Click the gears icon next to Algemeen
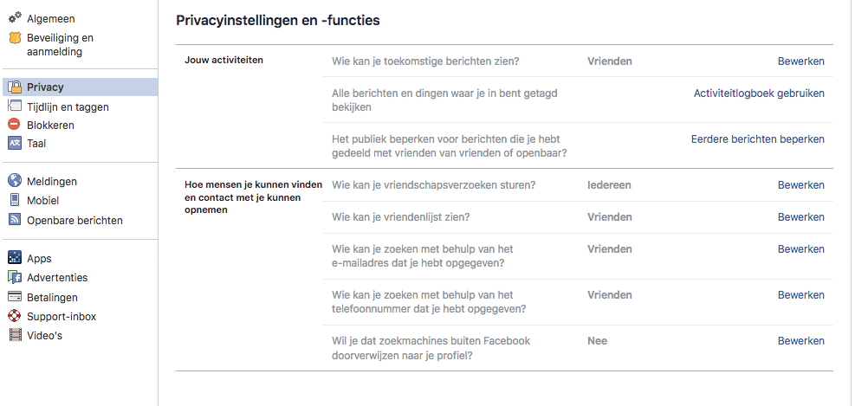The image size is (868, 406). coord(15,18)
